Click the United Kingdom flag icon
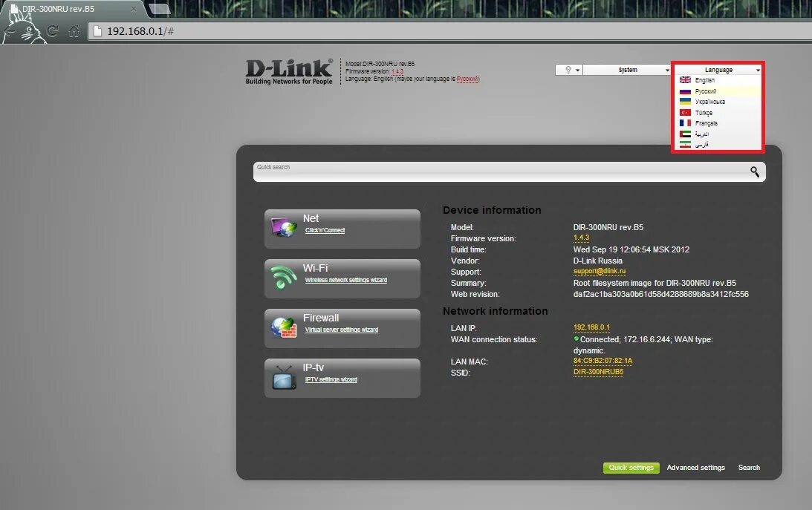Screen dimensions: 812x510 pyautogui.click(x=685, y=80)
